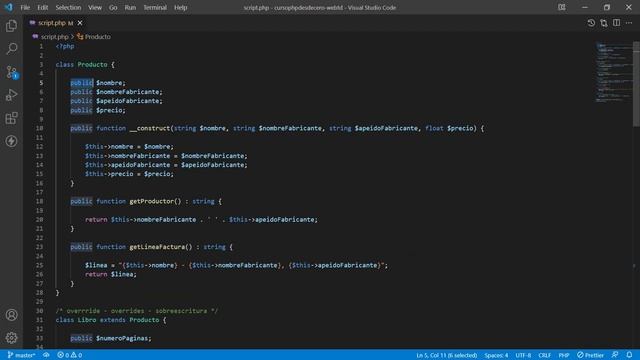640x360 pixels.
Task: Click the override comment on line 30
Action: (137, 311)
